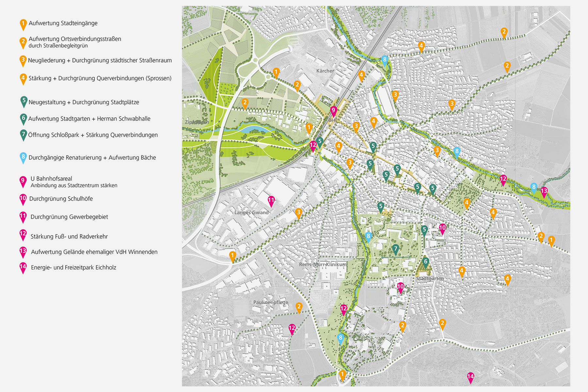The image size is (588, 392).
Task: Select map marker 11 above Langes Gwand
Action: click(x=271, y=201)
